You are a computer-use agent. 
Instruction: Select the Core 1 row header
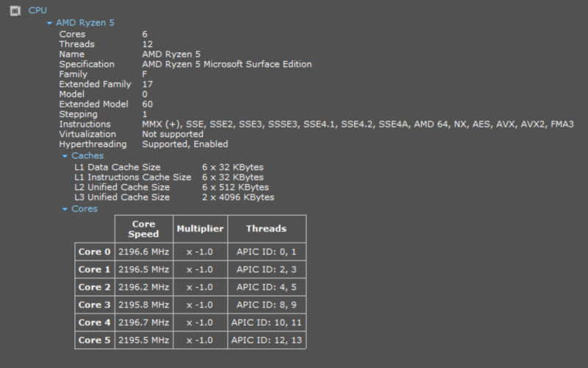[95, 269]
